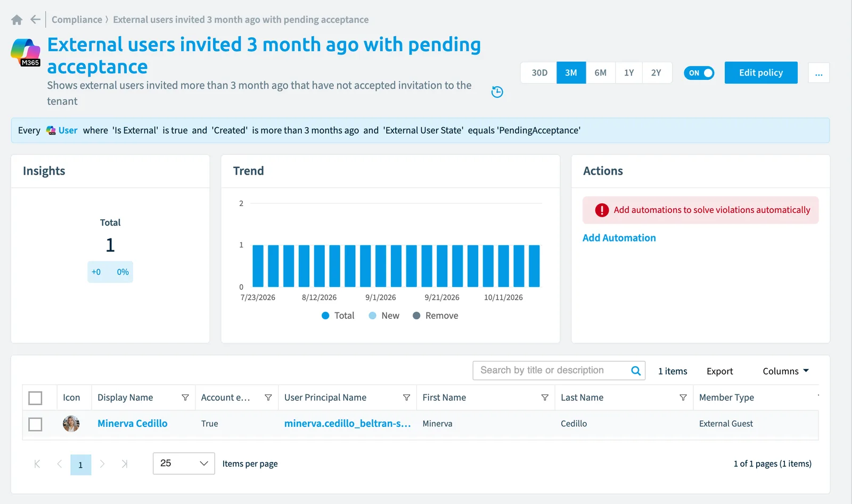Open the Account enabled filter icon
Viewport: 852px width, 504px height.
[268, 398]
